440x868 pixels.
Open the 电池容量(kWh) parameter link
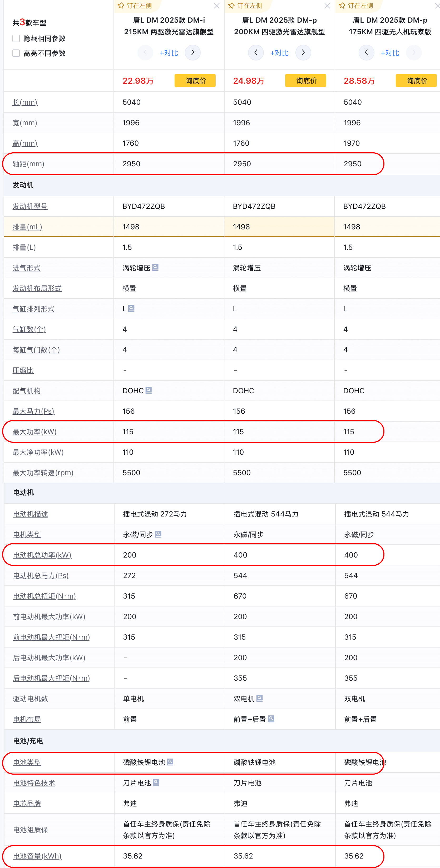(x=37, y=856)
